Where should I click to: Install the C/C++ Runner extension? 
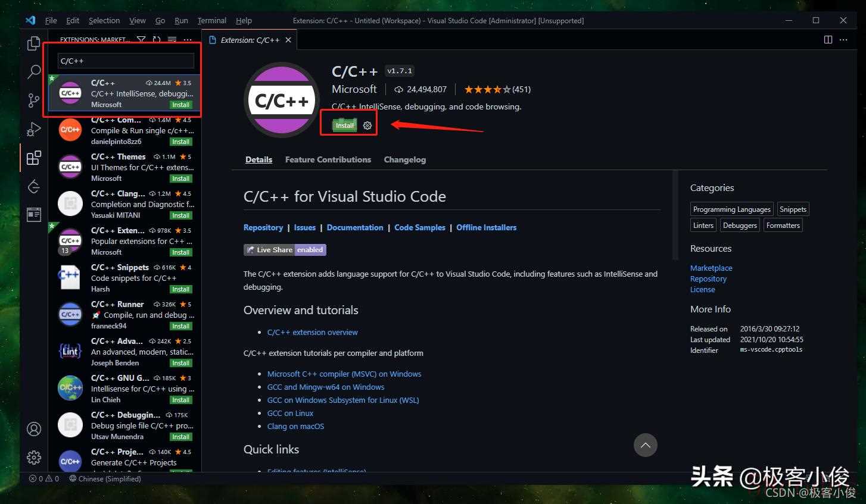[x=181, y=326]
